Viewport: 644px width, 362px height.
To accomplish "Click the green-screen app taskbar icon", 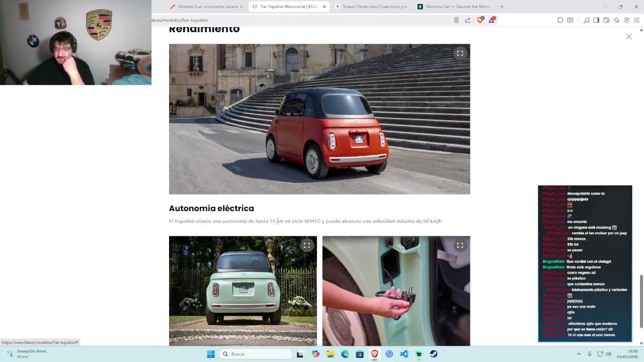I will point(419,354).
